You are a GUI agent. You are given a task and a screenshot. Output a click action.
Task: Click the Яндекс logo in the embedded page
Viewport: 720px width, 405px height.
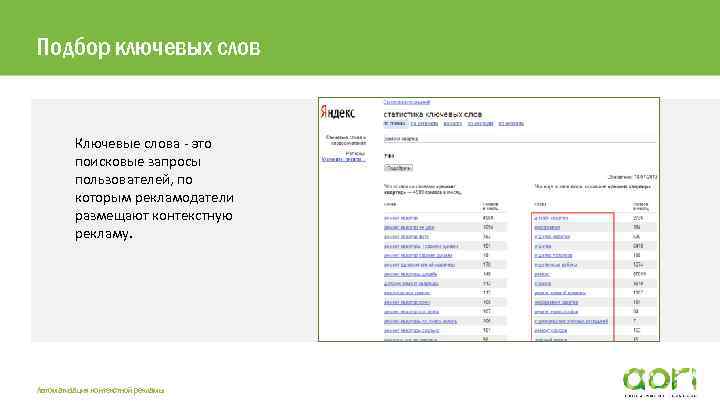pos(338,112)
